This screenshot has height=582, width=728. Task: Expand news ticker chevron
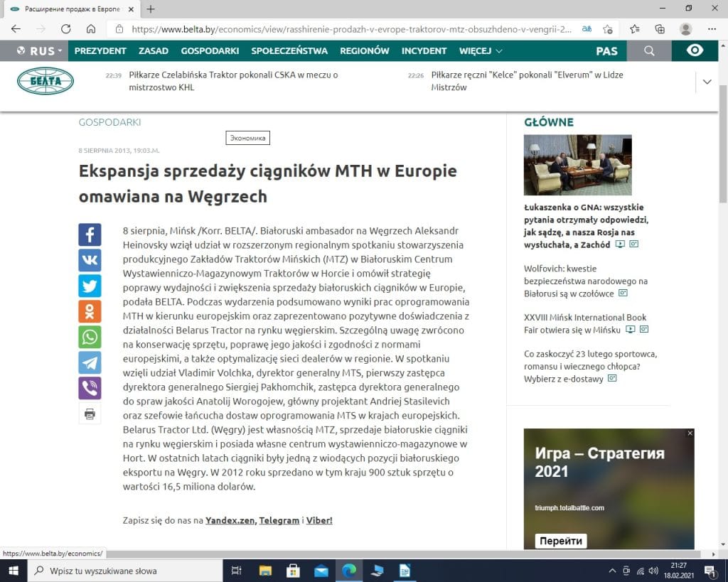click(x=707, y=82)
